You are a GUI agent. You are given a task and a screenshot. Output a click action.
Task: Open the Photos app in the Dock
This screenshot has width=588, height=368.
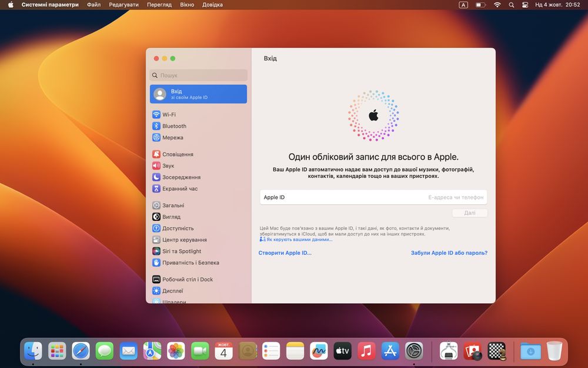pos(176,351)
